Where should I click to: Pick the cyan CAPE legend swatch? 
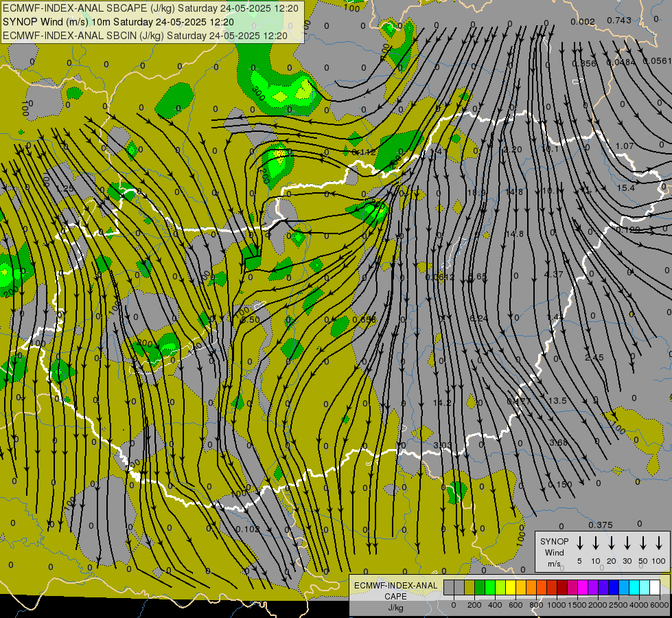(635, 587)
